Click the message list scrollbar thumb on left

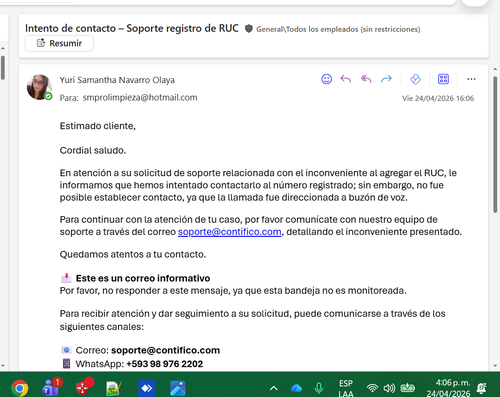(3, 68)
